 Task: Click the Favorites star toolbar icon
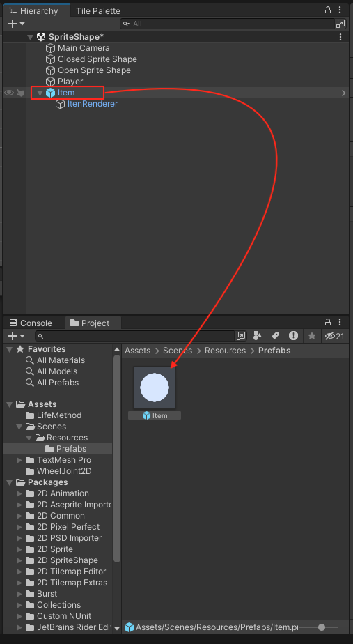(x=312, y=336)
